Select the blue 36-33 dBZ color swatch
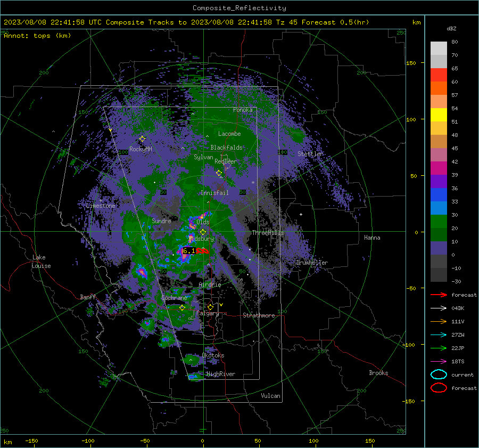The height and width of the screenshot is (448, 479). (x=439, y=195)
